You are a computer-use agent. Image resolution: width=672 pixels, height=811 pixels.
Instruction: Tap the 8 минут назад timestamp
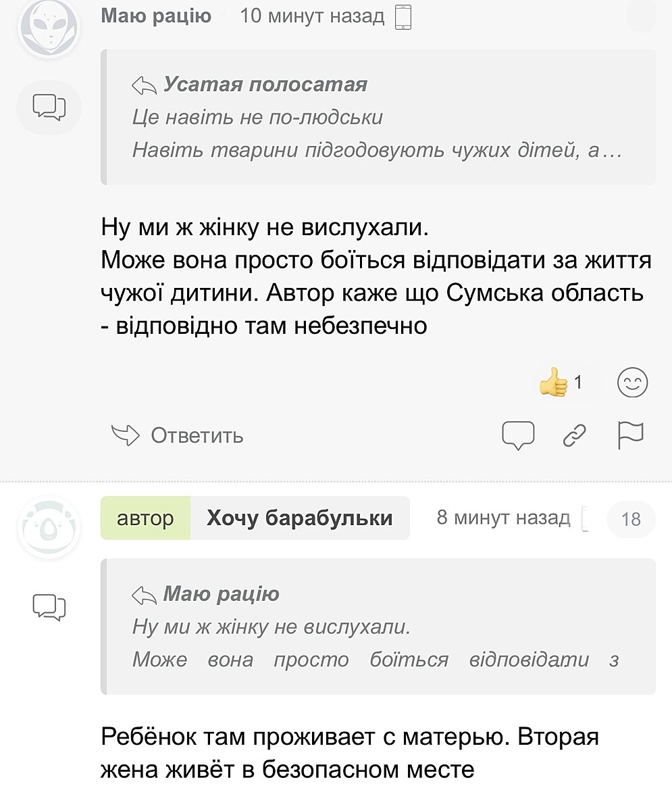tap(503, 518)
